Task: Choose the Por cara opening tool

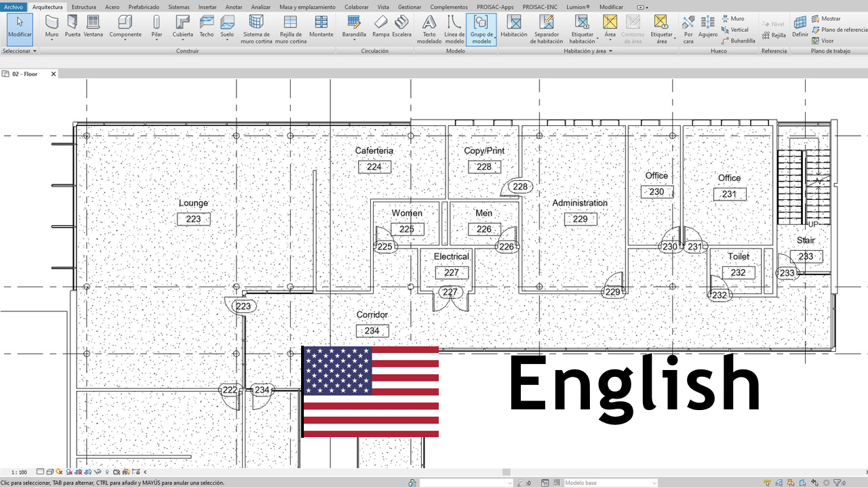Action: pos(688,29)
